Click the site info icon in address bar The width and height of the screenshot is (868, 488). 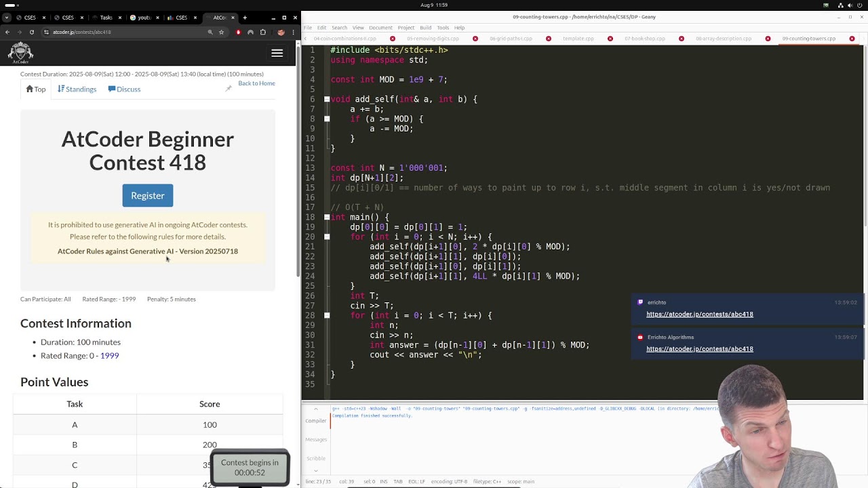click(46, 32)
